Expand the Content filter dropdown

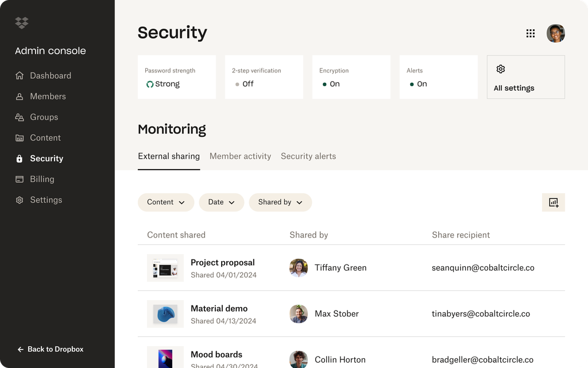coord(166,202)
